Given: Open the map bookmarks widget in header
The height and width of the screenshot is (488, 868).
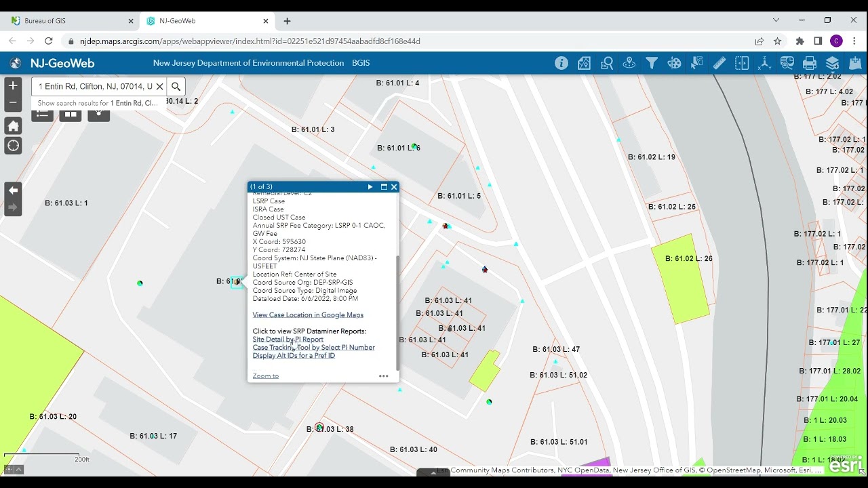Looking at the screenshot, I should click(584, 63).
